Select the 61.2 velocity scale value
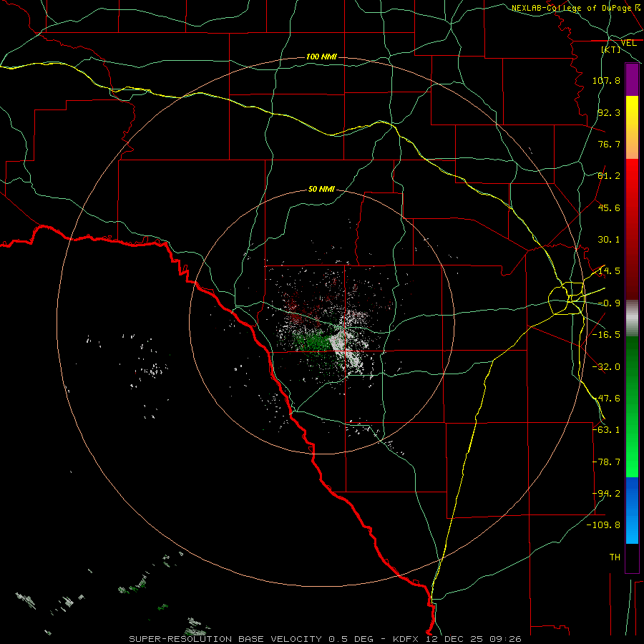This screenshot has width=644, height=644. (x=609, y=176)
